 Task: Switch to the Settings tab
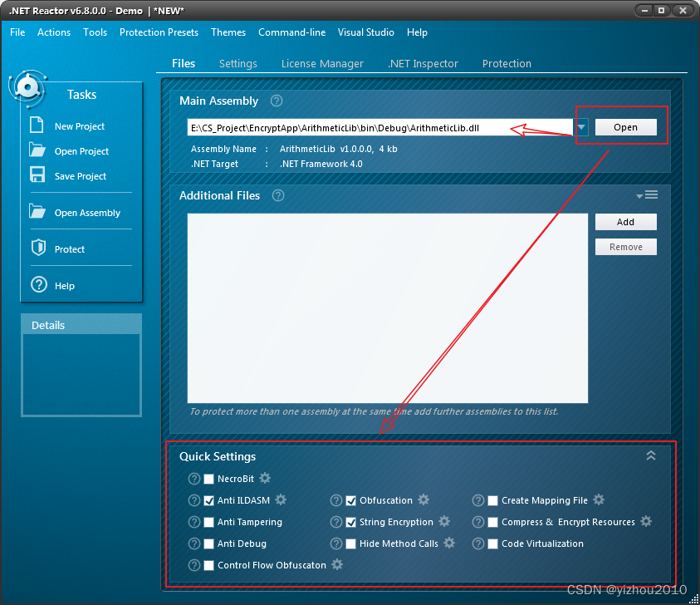[238, 63]
